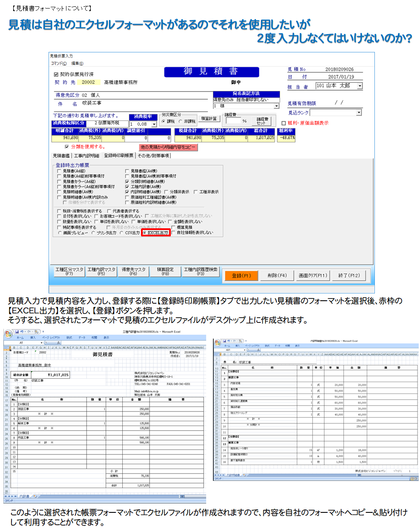Click the save icon in left Excel toolbar
Screen dimensions: 420x529
tap(17, 332)
